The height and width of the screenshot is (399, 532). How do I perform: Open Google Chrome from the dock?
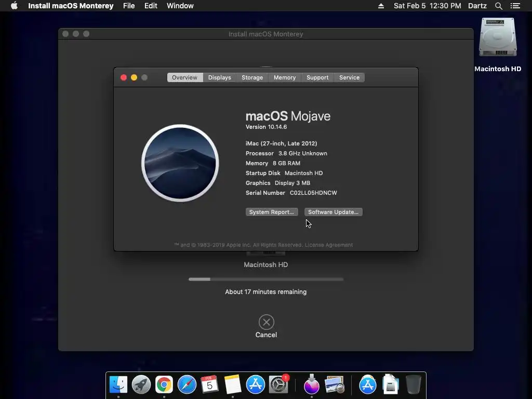164,384
